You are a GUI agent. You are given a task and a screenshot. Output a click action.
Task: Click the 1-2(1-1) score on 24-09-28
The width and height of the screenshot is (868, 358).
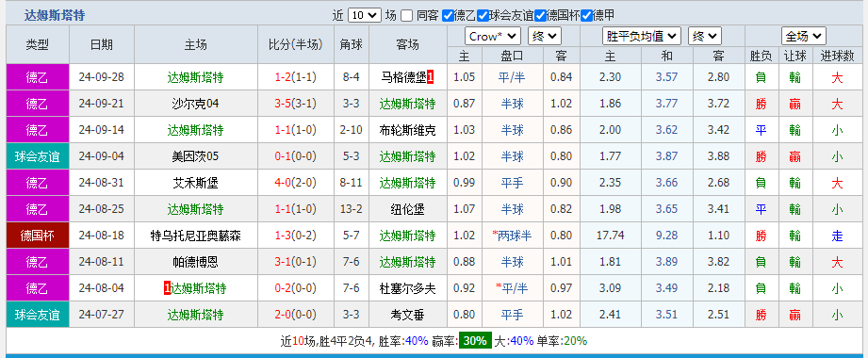pyautogui.click(x=296, y=77)
